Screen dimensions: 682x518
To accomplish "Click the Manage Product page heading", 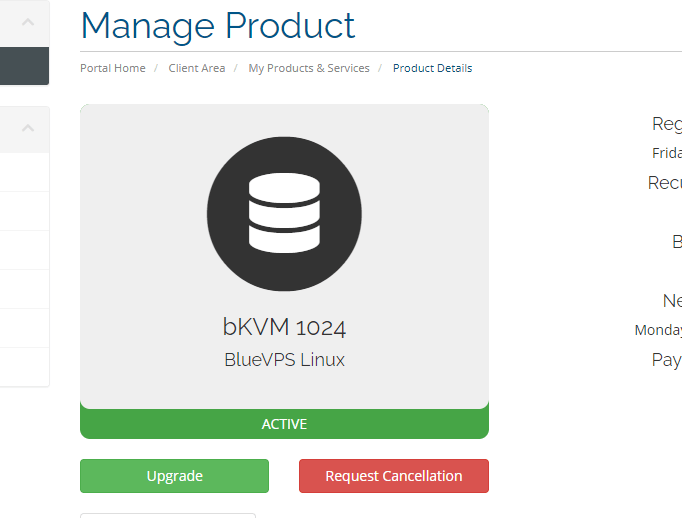I will 218,26.
